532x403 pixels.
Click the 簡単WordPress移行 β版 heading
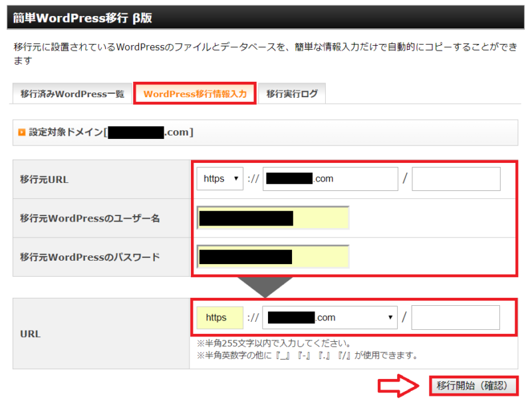click(82, 18)
